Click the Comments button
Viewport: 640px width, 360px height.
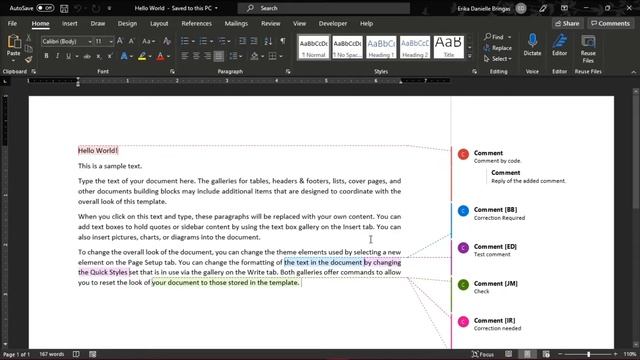611,23
